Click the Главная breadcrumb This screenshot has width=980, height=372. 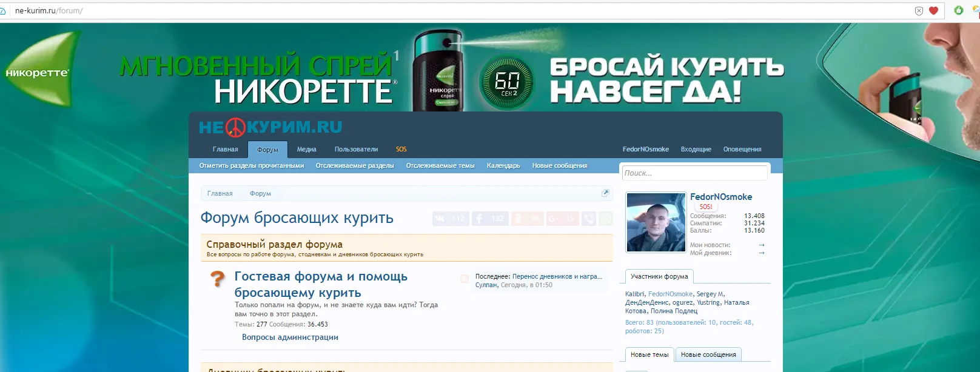(x=220, y=193)
